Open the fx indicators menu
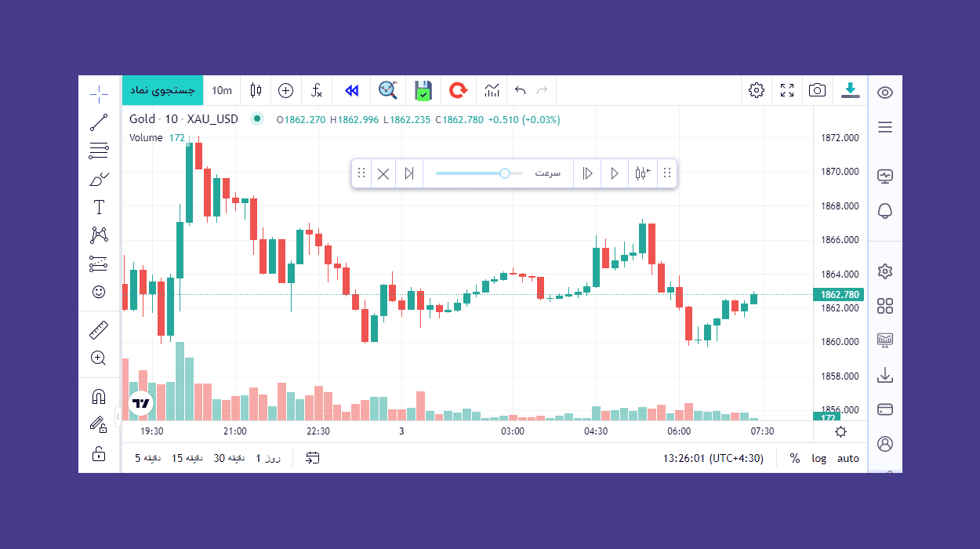The height and width of the screenshot is (549, 980). 317,90
